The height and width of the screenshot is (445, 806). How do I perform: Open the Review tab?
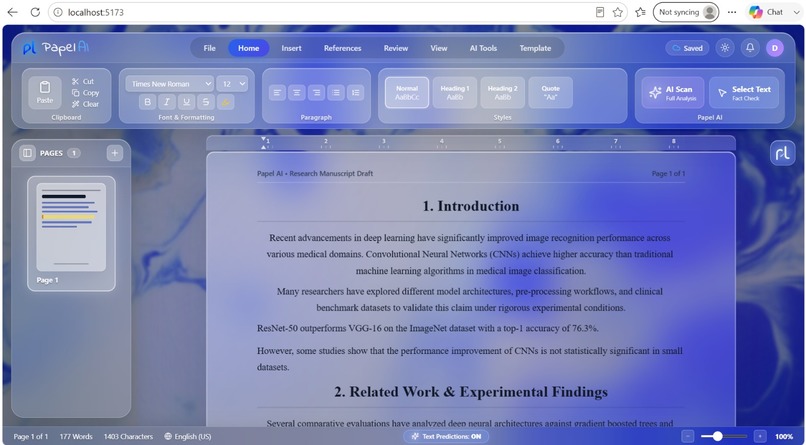[x=396, y=48]
